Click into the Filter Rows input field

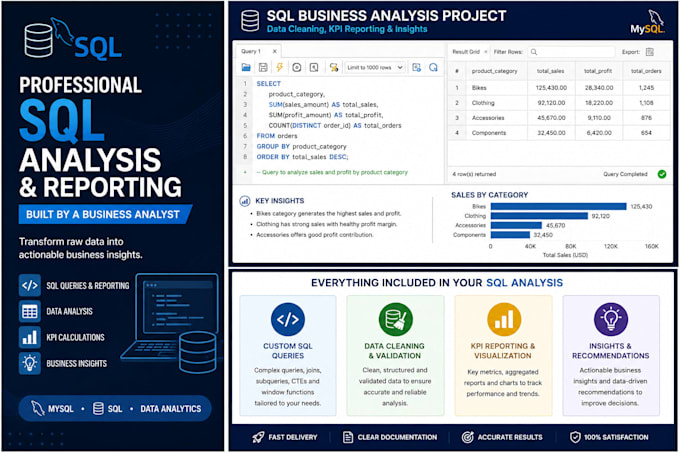coord(572,52)
